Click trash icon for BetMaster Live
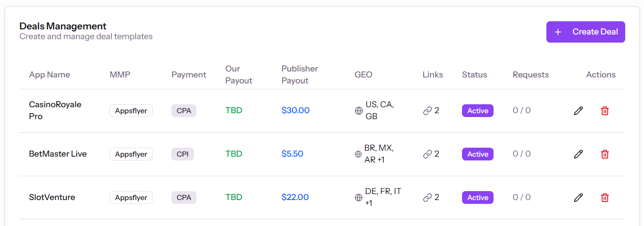The image size is (644, 226). click(x=605, y=154)
